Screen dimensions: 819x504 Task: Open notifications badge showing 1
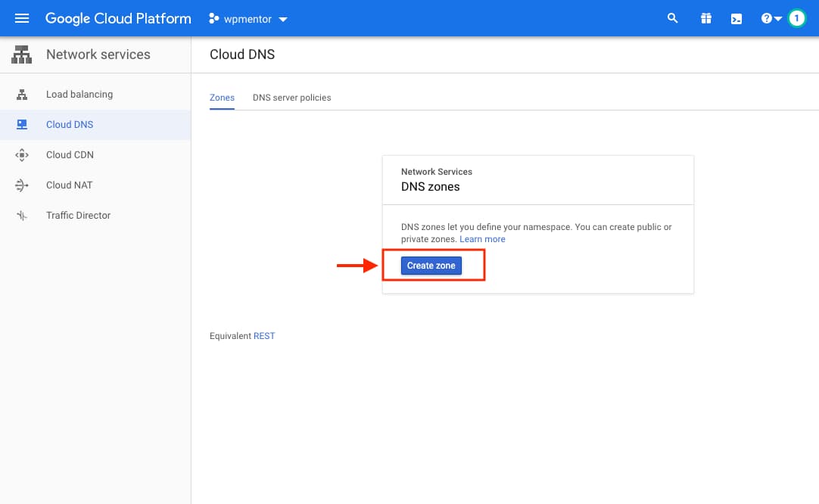pyautogui.click(x=796, y=19)
